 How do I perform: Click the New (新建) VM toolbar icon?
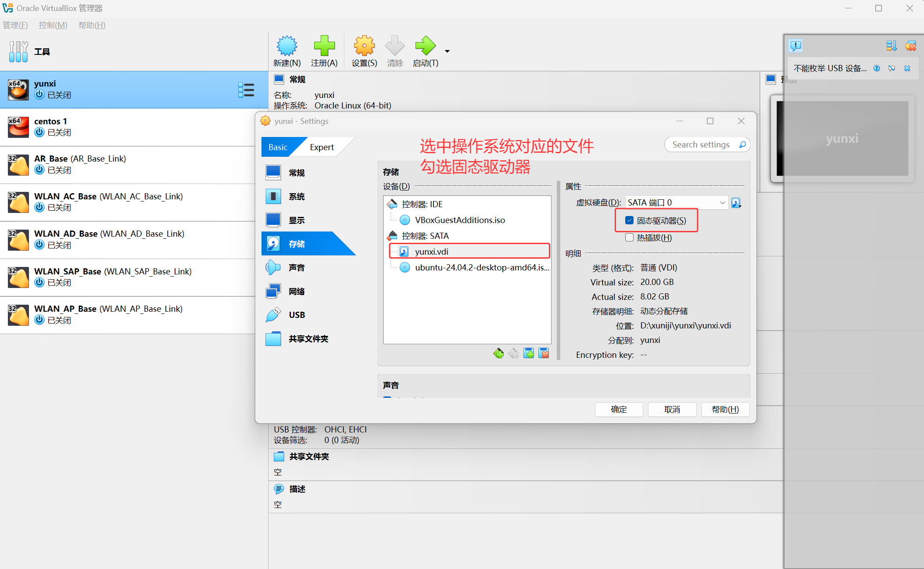tap(287, 46)
